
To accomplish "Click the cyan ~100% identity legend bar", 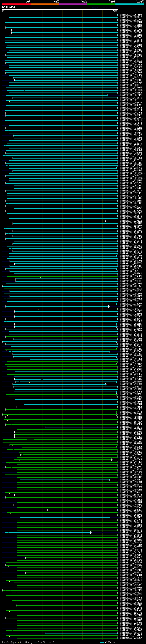I will pos(130,4).
